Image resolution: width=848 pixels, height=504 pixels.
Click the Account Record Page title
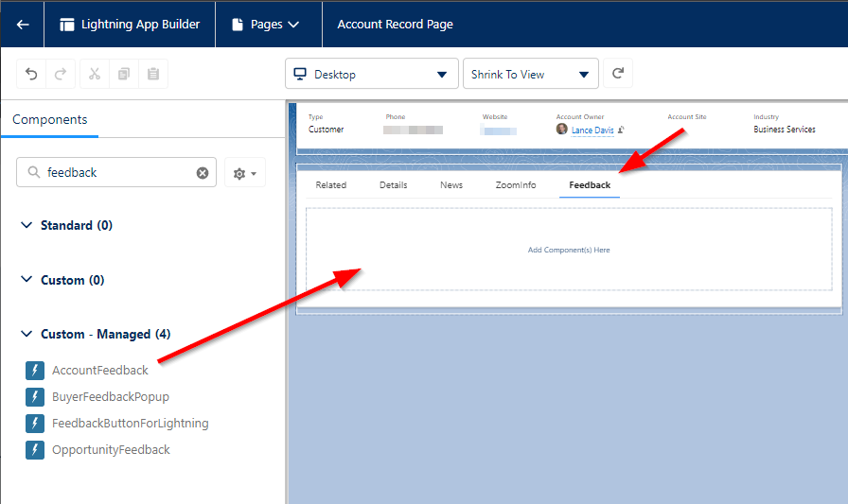[x=395, y=25]
